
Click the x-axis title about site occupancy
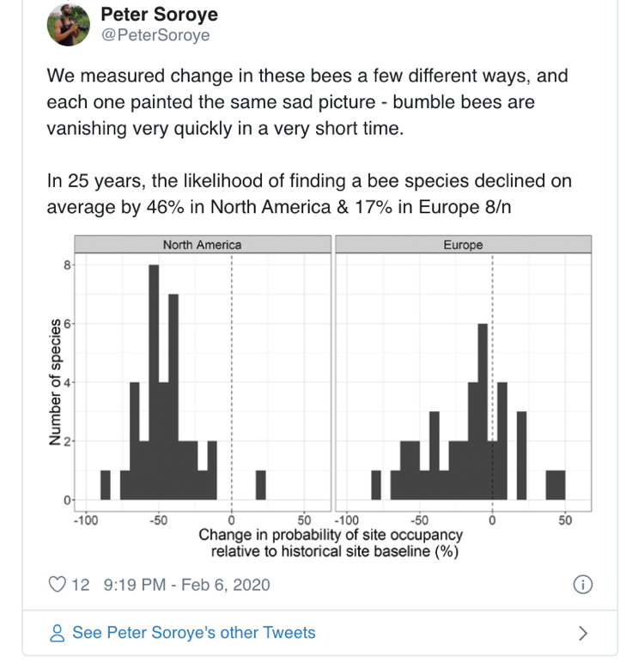click(331, 544)
